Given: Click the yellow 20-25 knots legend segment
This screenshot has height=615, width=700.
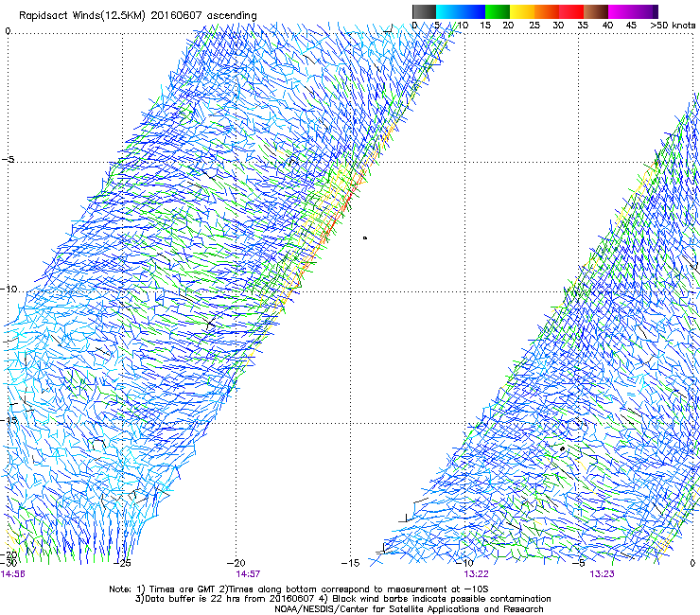Looking at the screenshot, I should 522,11.
